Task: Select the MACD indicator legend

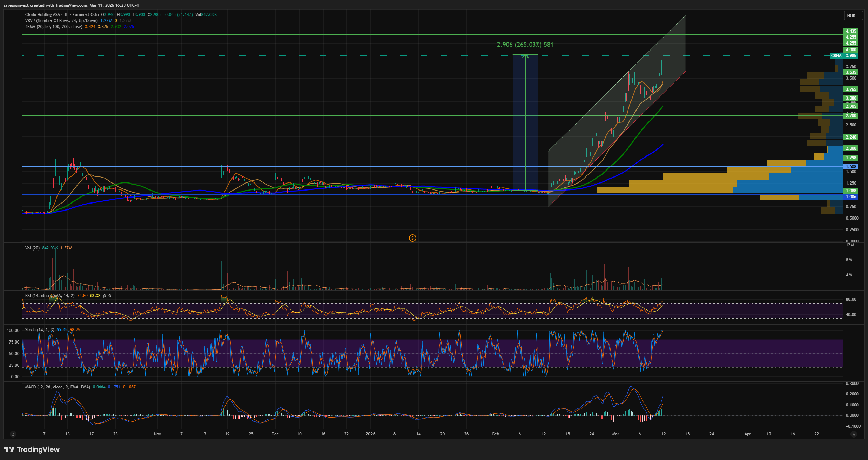Action: [58, 387]
